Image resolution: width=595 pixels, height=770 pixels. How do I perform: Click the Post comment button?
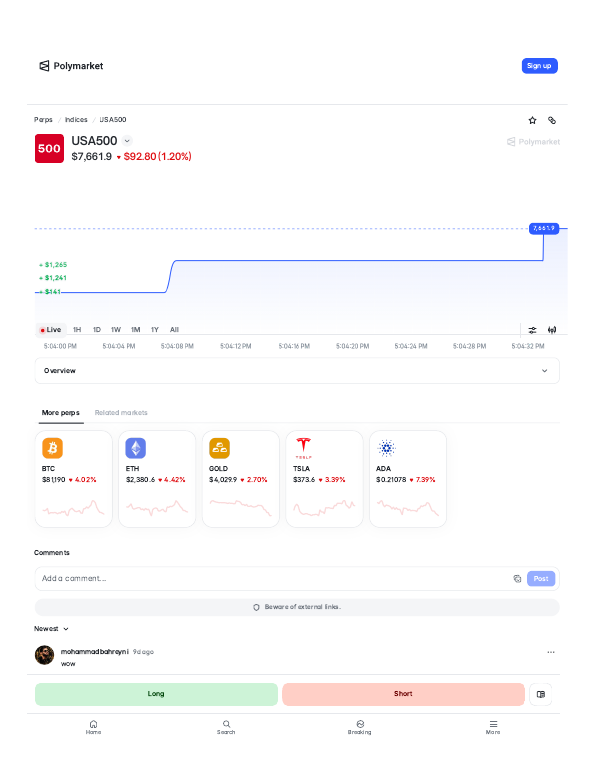click(x=541, y=578)
